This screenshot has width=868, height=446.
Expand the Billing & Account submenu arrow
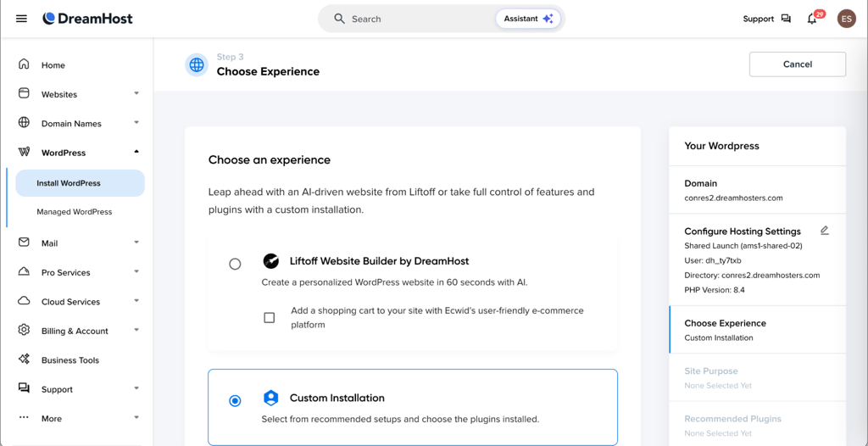(x=136, y=330)
